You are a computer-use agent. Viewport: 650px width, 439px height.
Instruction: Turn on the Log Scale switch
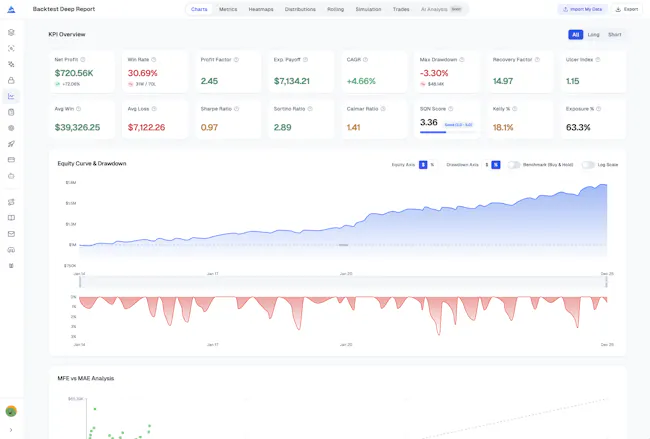(588, 165)
